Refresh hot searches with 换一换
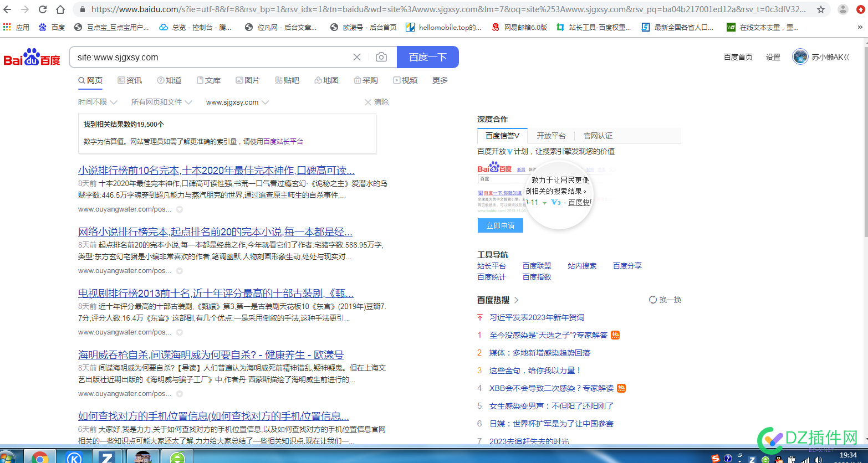 click(665, 300)
